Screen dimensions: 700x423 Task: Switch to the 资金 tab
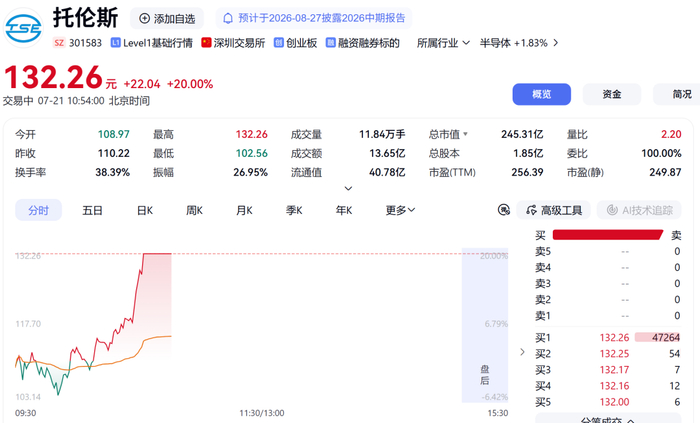[x=612, y=94]
